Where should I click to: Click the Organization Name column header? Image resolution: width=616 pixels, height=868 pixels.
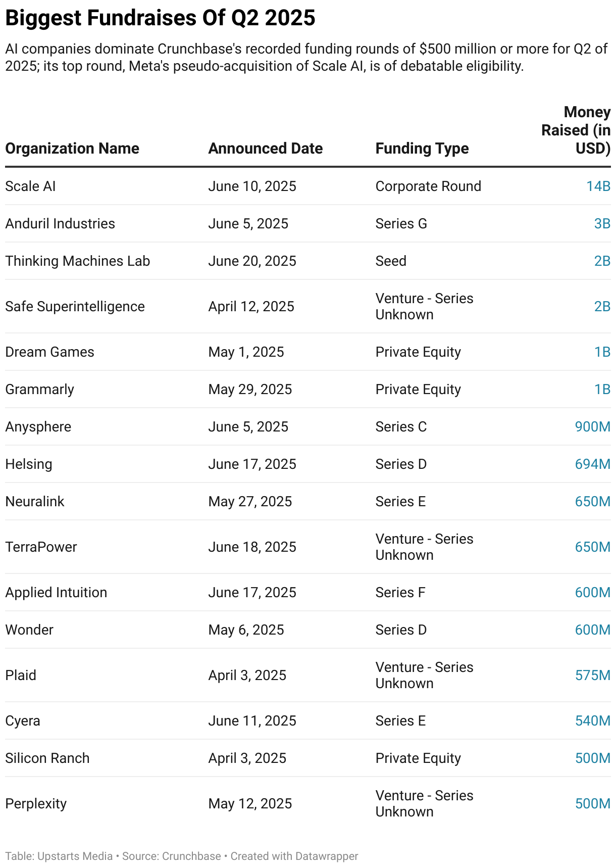(72, 149)
